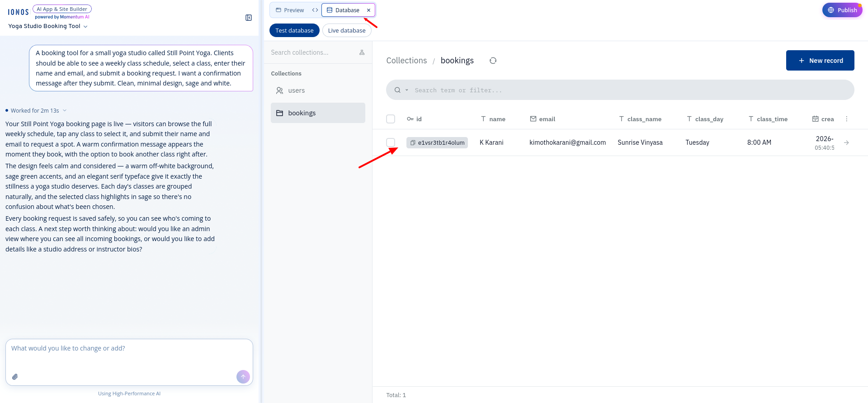Switch to Test database

[x=294, y=30]
